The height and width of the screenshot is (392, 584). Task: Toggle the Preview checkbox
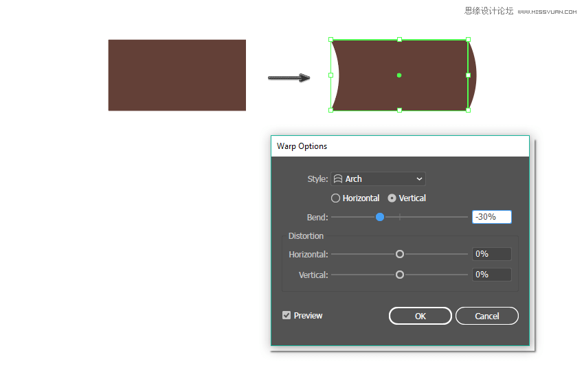pyautogui.click(x=287, y=316)
